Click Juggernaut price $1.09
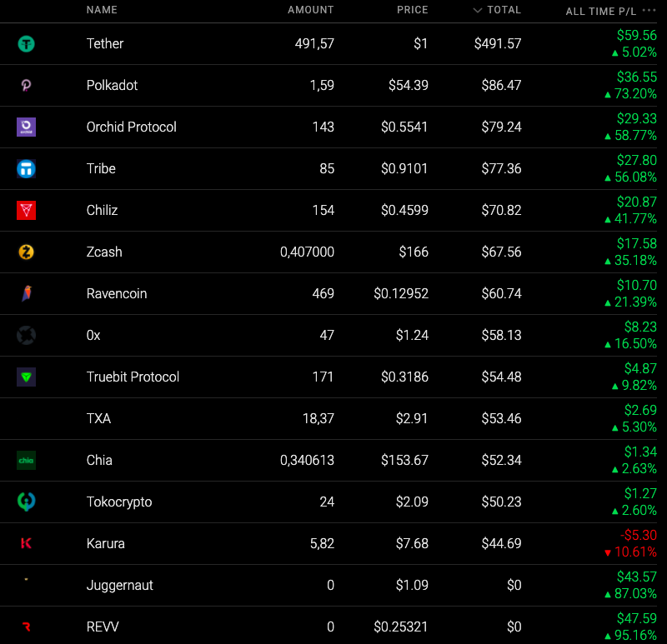 (x=412, y=586)
